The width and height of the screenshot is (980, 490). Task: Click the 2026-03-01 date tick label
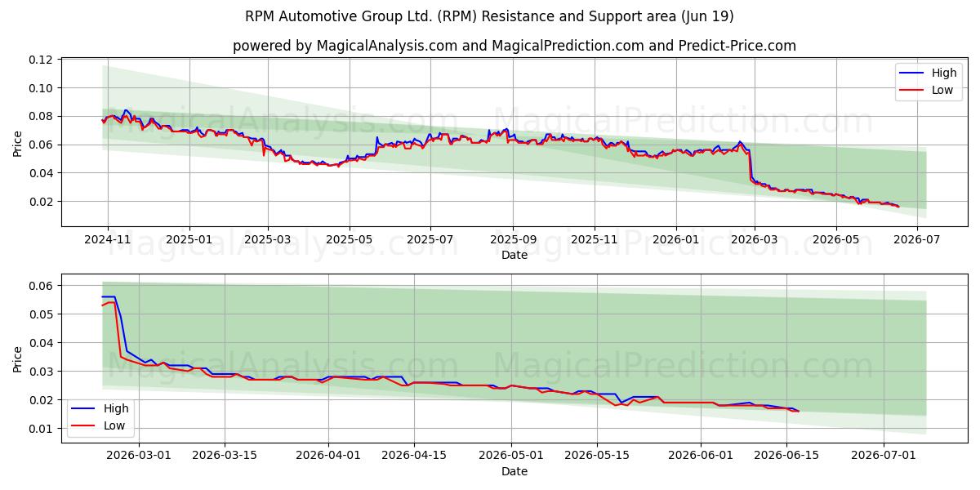[137, 456]
